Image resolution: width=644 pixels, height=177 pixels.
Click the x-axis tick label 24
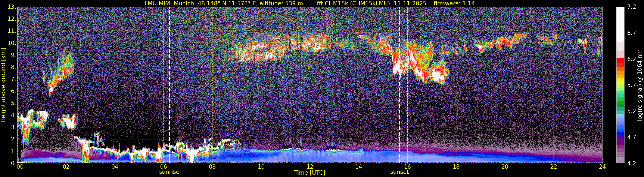602,166
